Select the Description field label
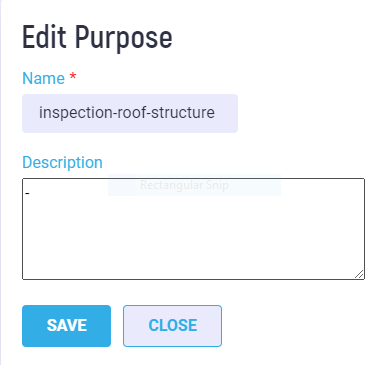 coord(62,162)
